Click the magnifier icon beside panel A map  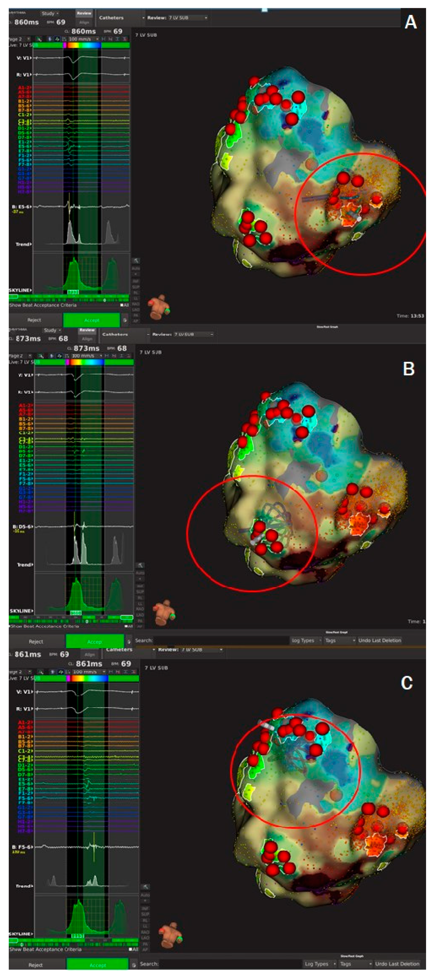point(136,261)
